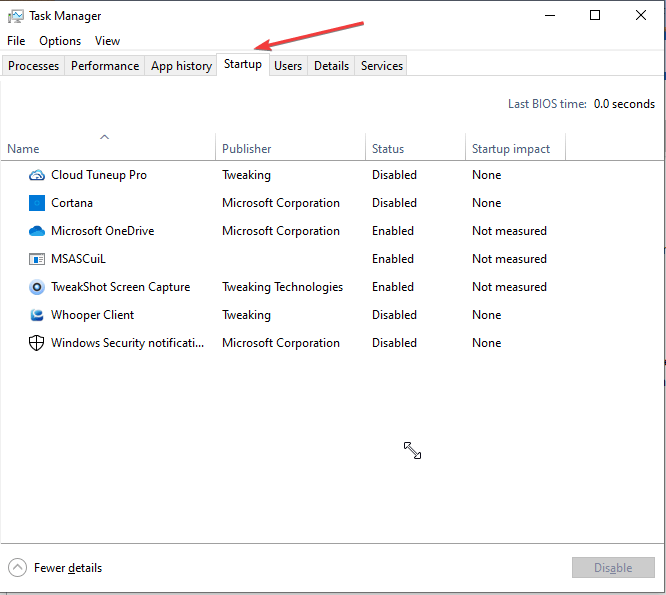
Task: Click Disabled status of Whooper Client
Action: point(395,315)
